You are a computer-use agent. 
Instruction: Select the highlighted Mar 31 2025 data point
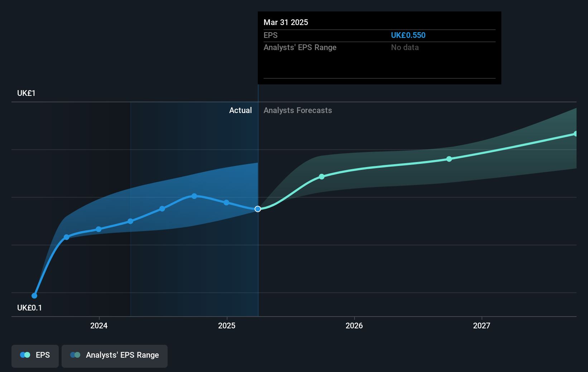point(258,209)
